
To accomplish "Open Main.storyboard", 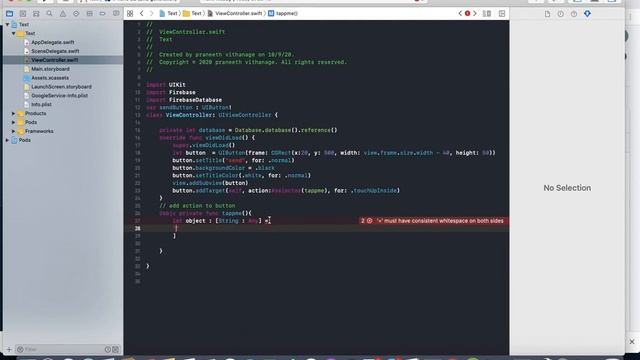I will click(50, 69).
